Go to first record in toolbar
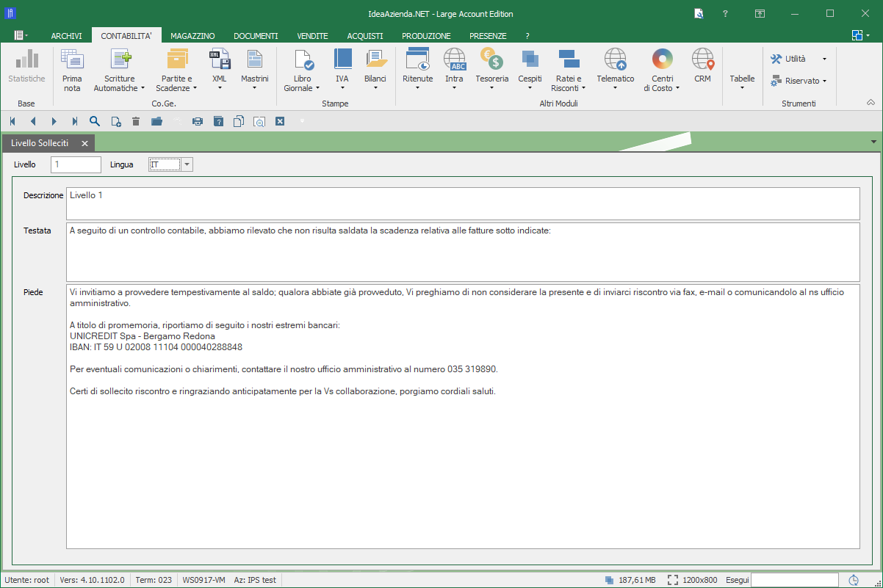The width and height of the screenshot is (883, 588). tap(12, 121)
